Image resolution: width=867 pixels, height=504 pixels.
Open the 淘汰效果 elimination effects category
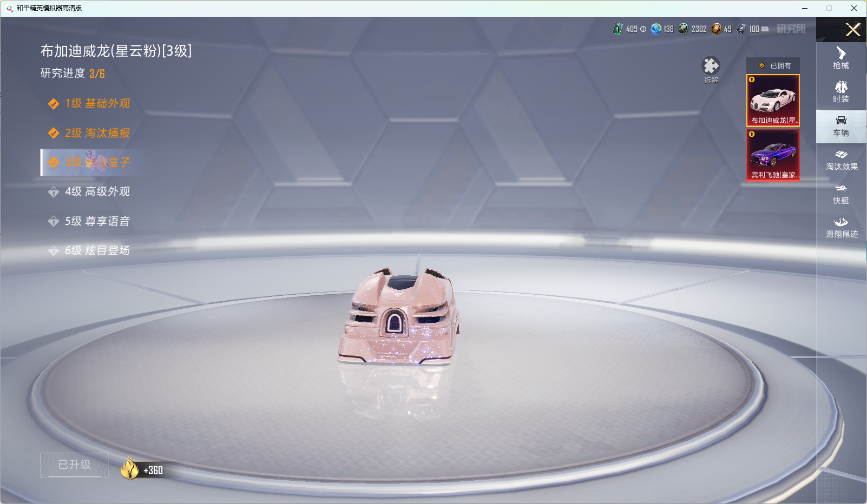pyautogui.click(x=841, y=160)
